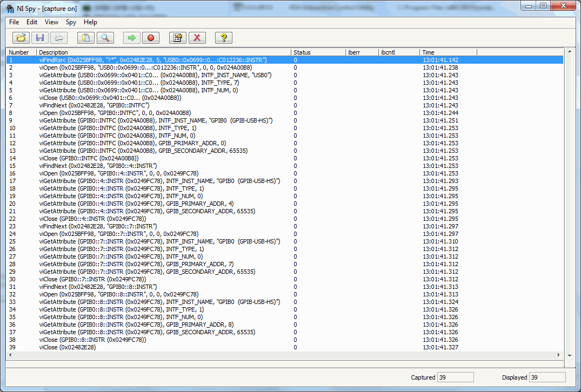581x392 pixels.
Task: Click the clipboard Copy icon
Action: click(86, 38)
